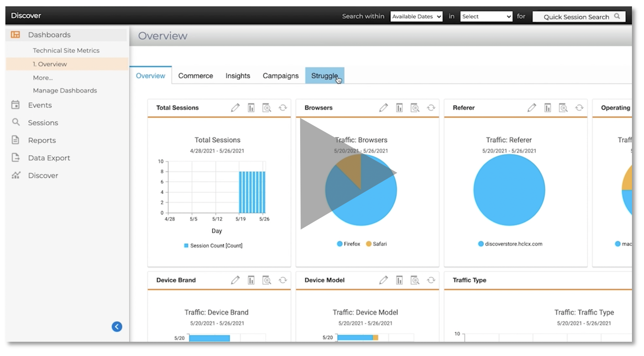Screen dimensions: 644x356
Task: Open drill-down search on Referer widget
Action: point(563,108)
